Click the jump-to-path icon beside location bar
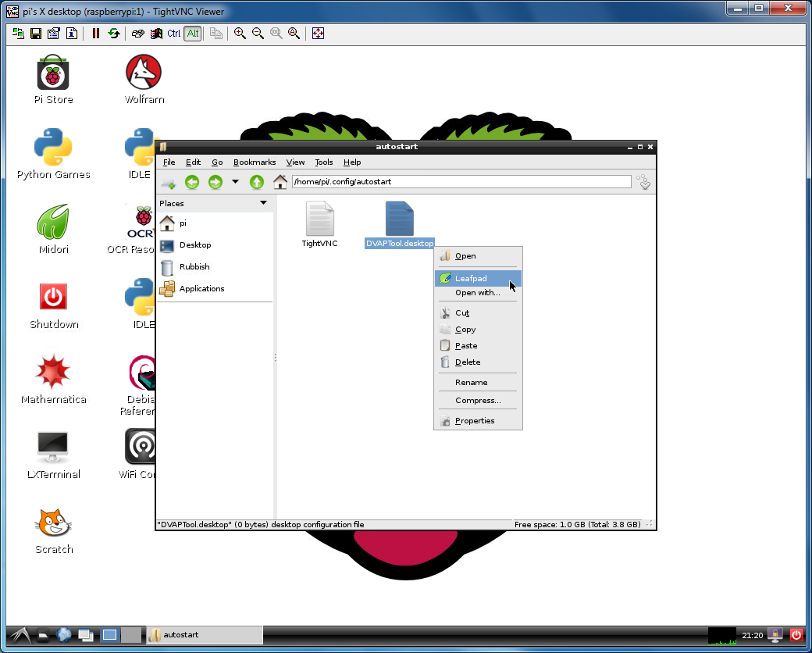 (643, 182)
